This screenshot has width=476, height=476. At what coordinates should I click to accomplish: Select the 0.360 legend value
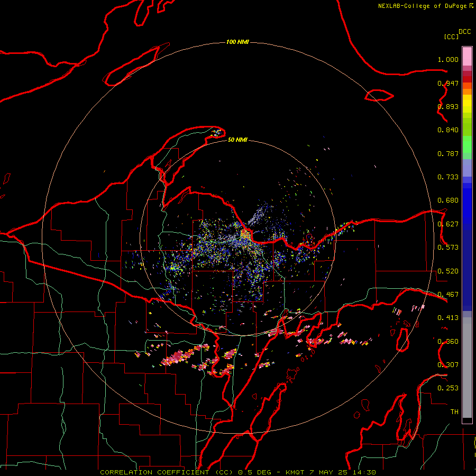coord(448,342)
